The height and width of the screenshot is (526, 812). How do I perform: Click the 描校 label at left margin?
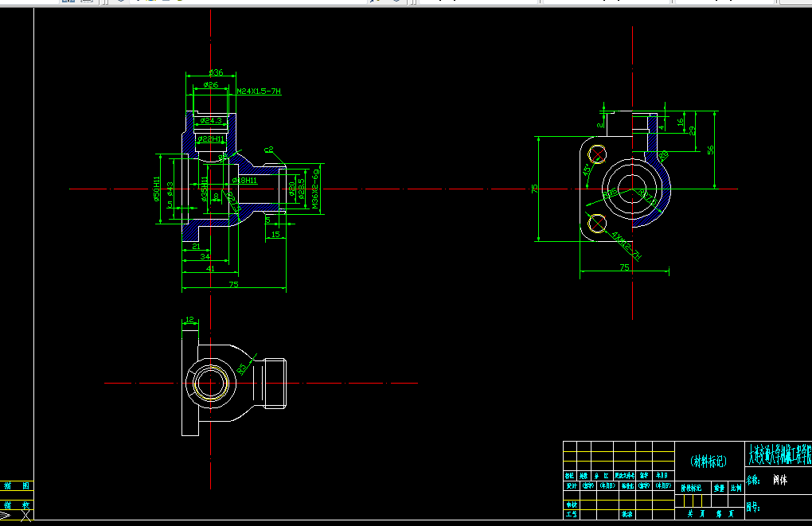[x=17, y=505]
